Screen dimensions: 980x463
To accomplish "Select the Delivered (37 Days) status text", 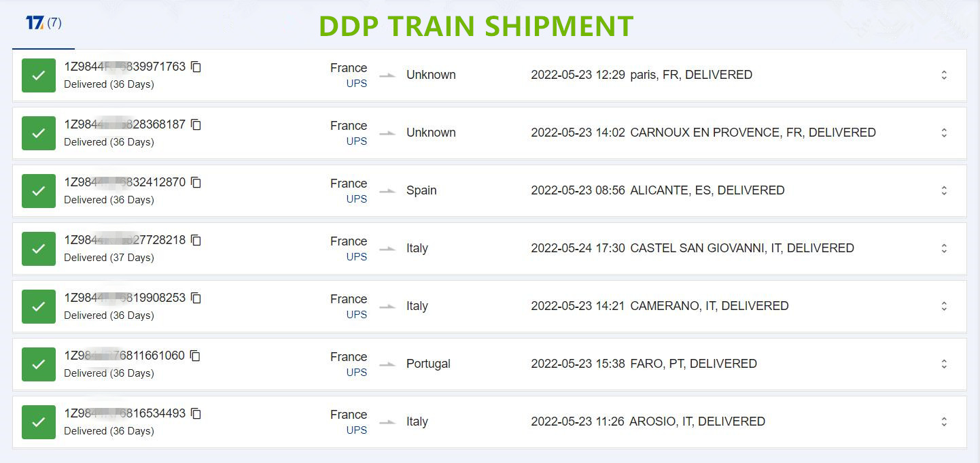I will click(109, 258).
